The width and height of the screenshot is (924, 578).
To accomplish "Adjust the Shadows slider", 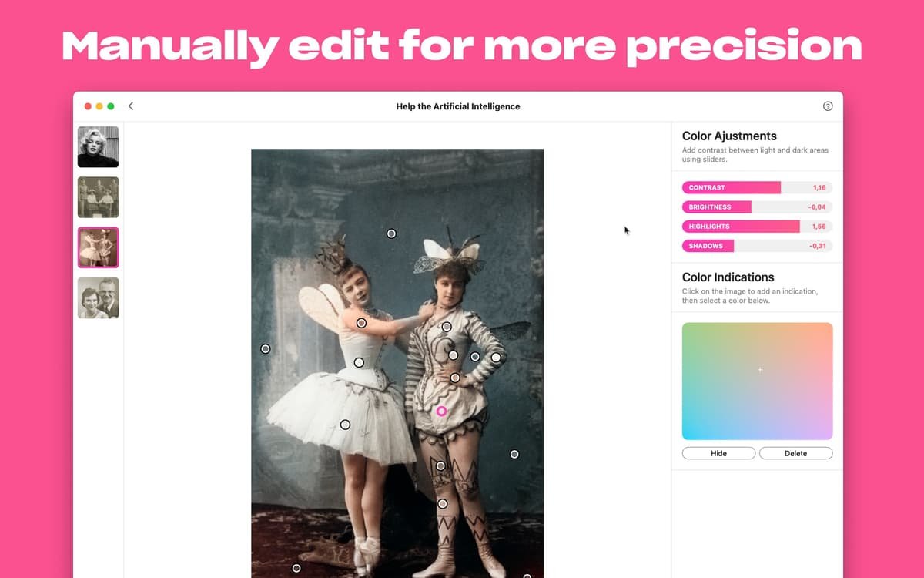I will 757,246.
